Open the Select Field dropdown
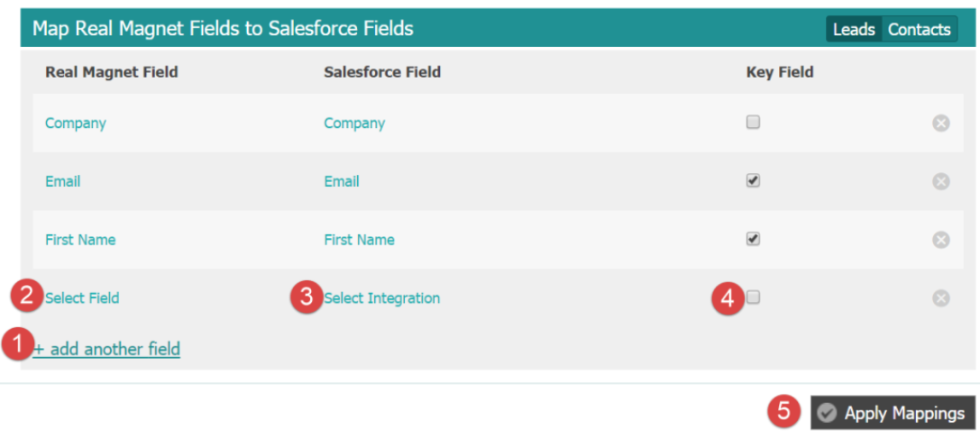The image size is (980, 439). [82, 298]
